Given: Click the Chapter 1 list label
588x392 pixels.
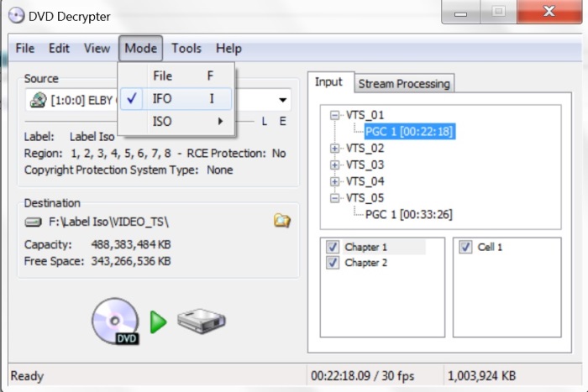Looking at the screenshot, I should coord(365,248).
